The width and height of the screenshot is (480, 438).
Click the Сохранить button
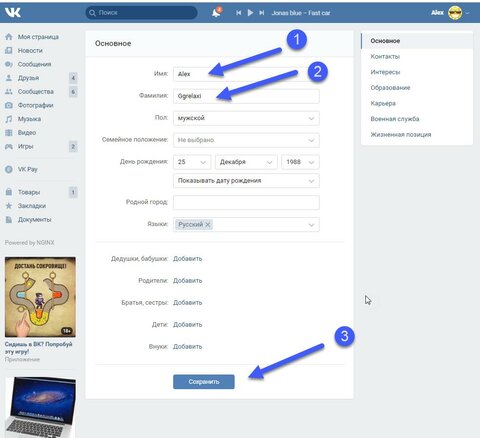point(204,382)
